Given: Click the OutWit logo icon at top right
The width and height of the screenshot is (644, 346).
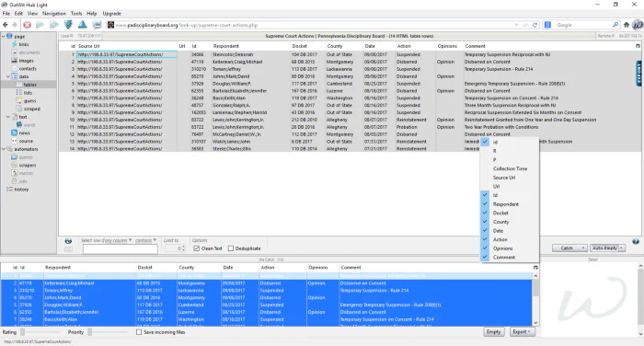Looking at the screenshot, I should pos(638,25).
